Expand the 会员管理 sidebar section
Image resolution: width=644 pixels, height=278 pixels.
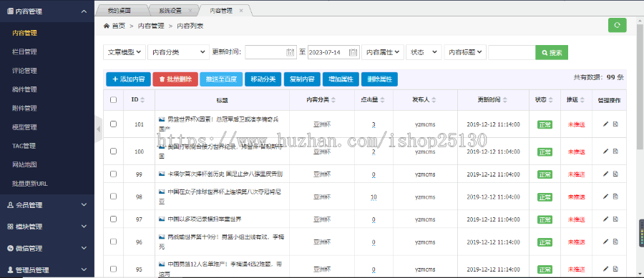[x=47, y=205]
